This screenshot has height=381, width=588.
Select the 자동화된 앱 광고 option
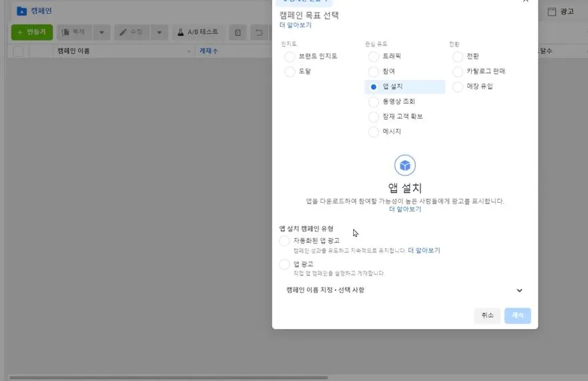pyautogui.click(x=284, y=241)
